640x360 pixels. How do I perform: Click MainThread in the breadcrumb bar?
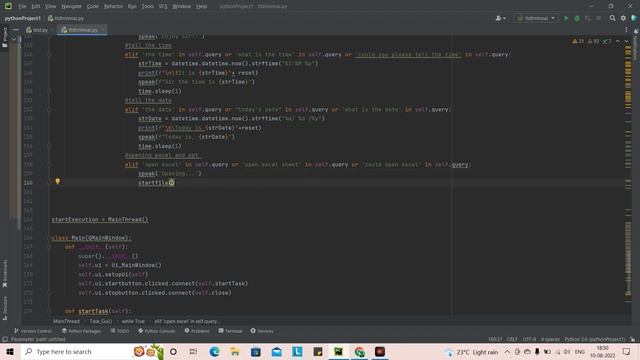click(x=66, y=321)
